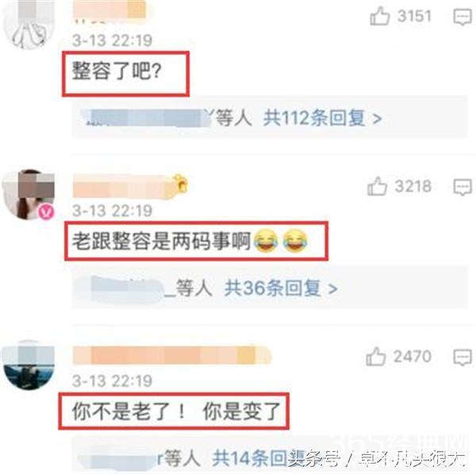Expand the 共112条回复 replies
Image resolution: width=476 pixels, height=474 pixels.
[x=322, y=117]
